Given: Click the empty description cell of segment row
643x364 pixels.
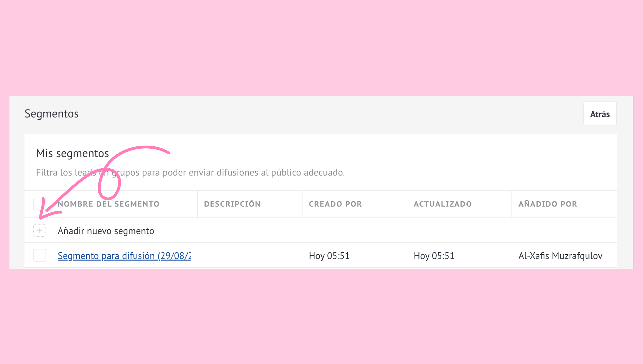Looking at the screenshot, I should click(x=249, y=256).
